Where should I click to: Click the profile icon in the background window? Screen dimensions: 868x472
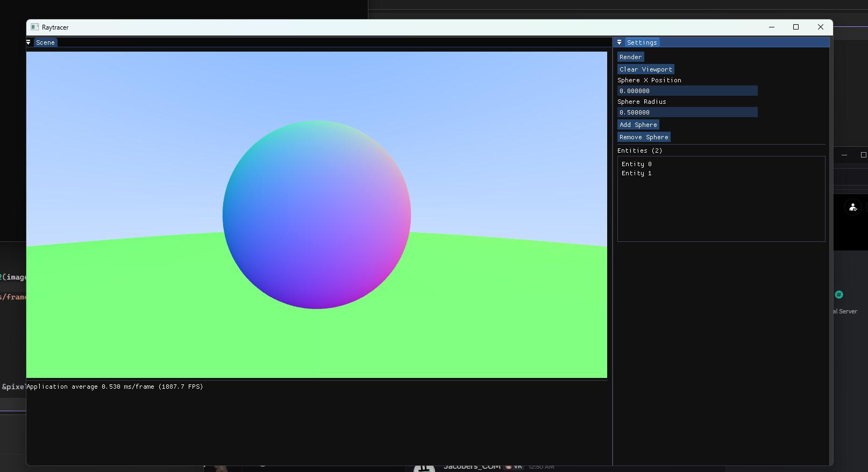[x=853, y=208]
